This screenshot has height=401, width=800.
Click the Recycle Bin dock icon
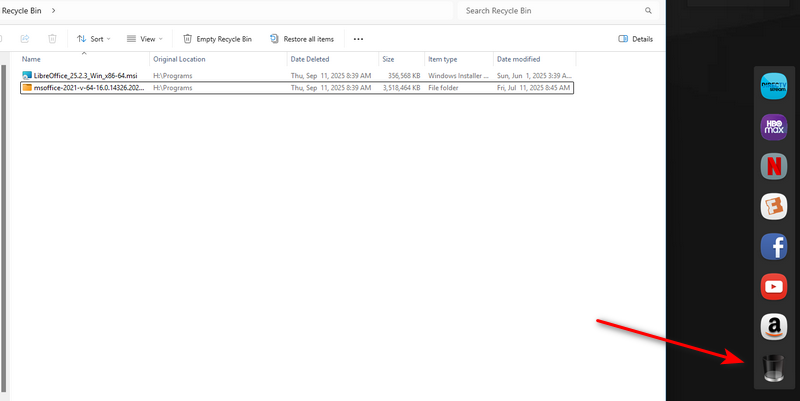[x=773, y=369]
